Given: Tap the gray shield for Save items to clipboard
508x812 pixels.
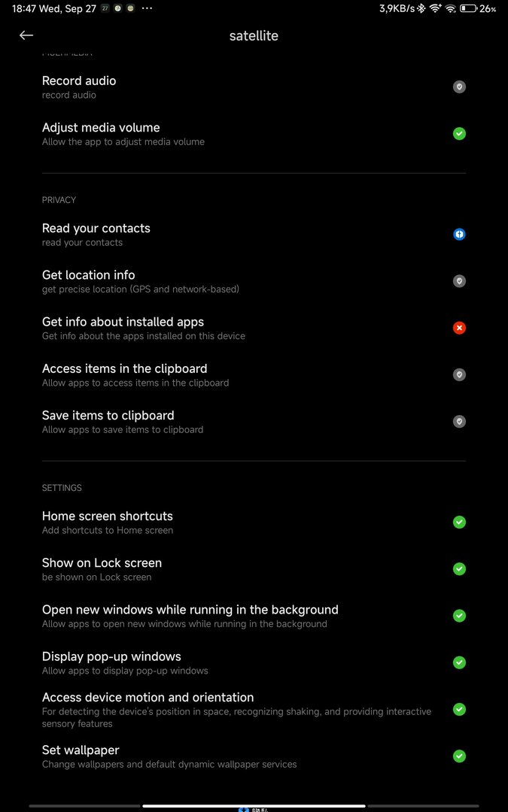Looking at the screenshot, I should 459,422.
